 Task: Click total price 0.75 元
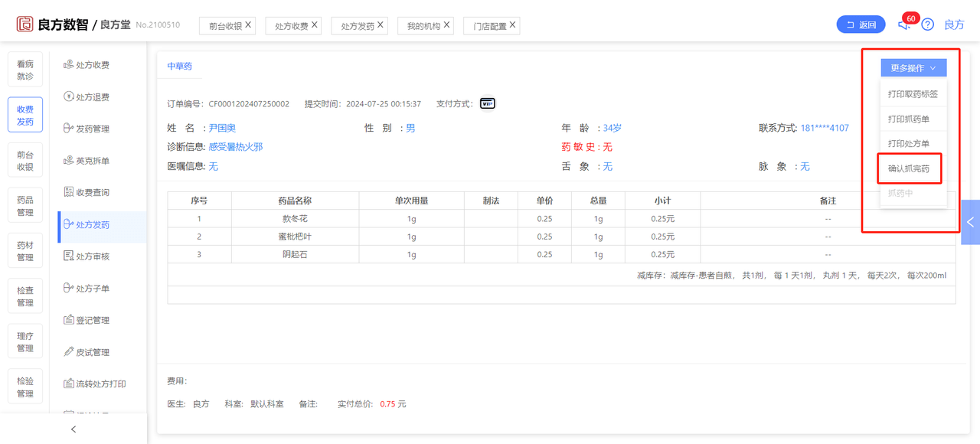[393, 403]
